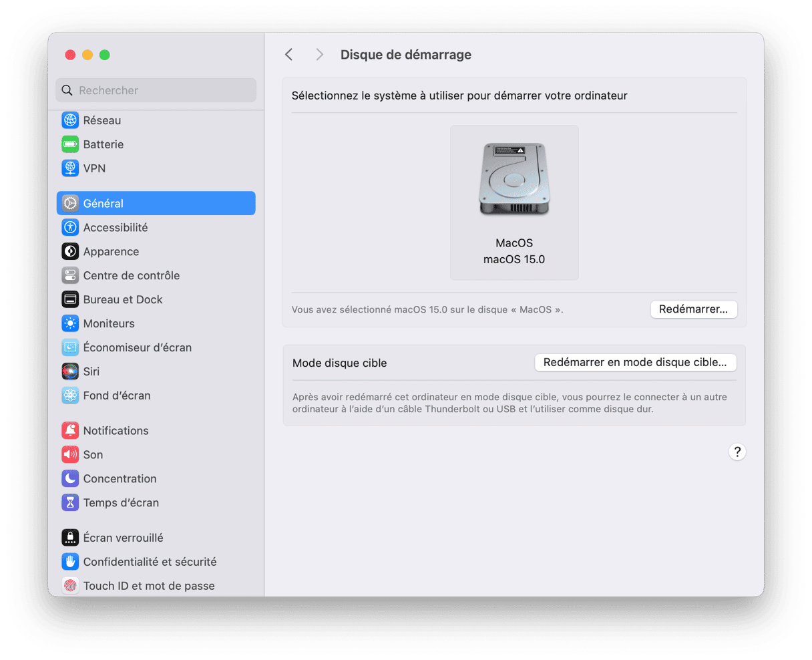Select the MacOS startup disk
The width and height of the screenshot is (812, 660).
click(x=514, y=202)
